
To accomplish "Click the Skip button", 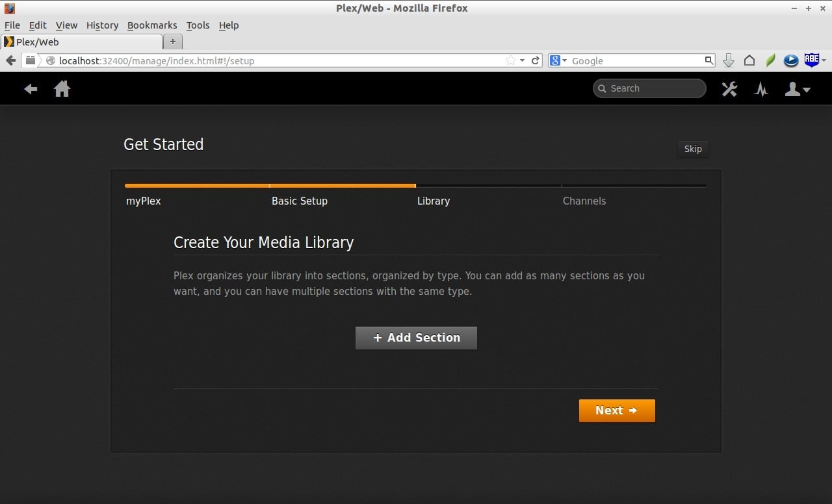I will click(693, 149).
